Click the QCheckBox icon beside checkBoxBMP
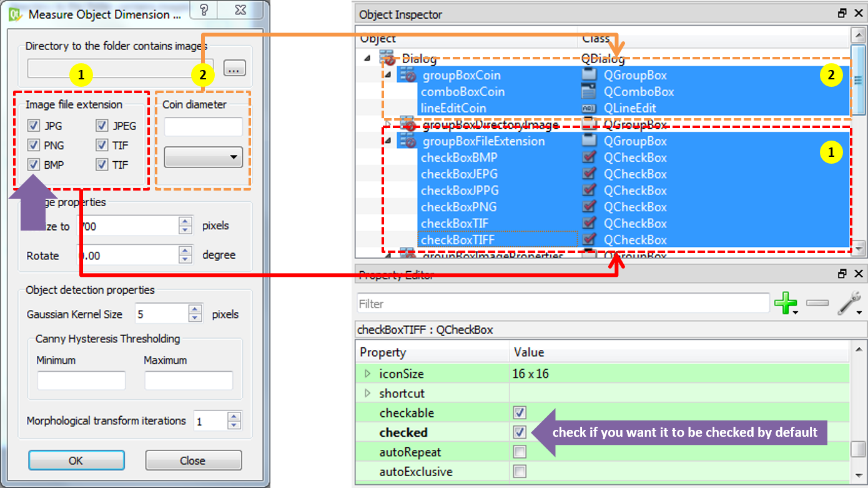This screenshot has width=868, height=488. [x=588, y=157]
